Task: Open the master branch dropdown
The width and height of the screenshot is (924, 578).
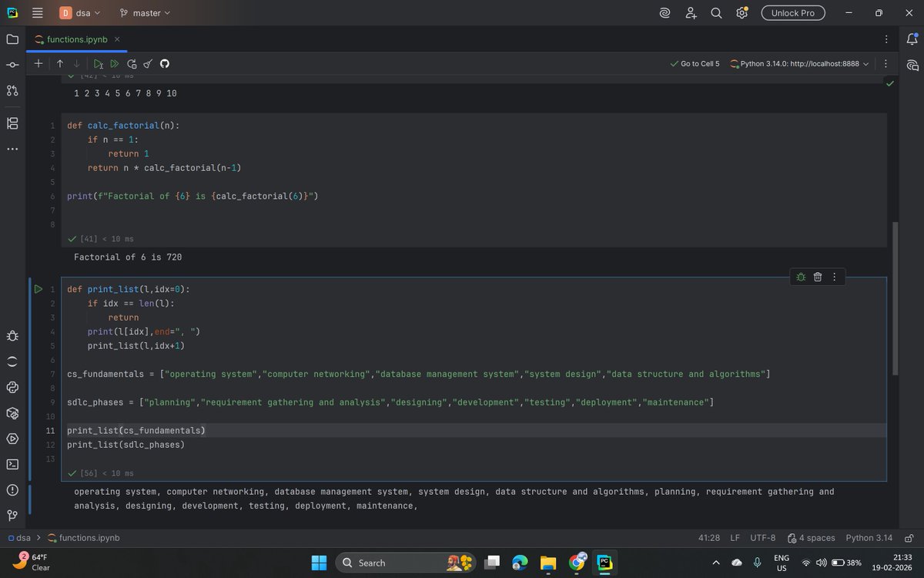Action: point(145,13)
